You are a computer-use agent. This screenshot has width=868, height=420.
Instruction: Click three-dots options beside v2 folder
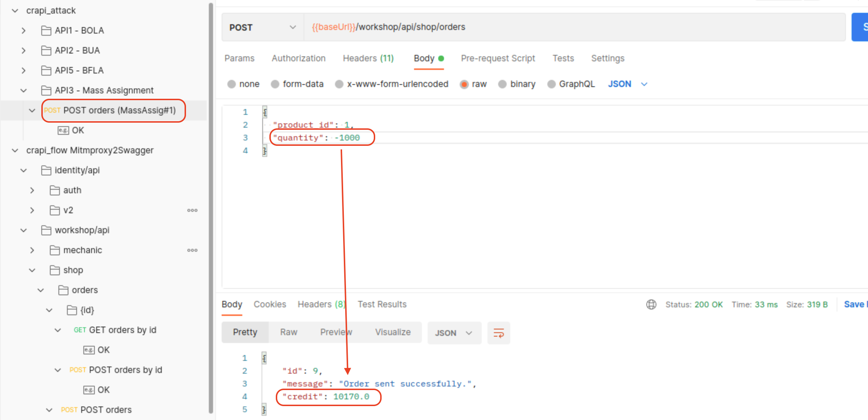[x=192, y=210]
